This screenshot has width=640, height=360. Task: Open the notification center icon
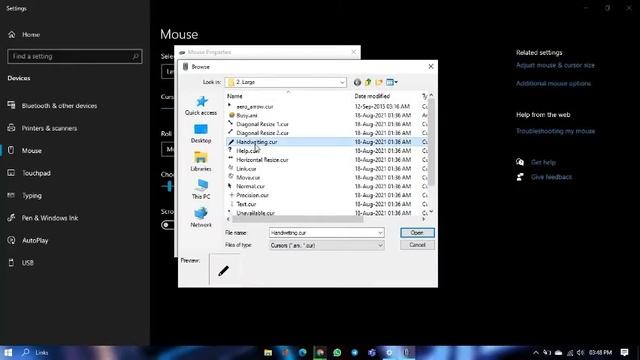(x=624, y=352)
